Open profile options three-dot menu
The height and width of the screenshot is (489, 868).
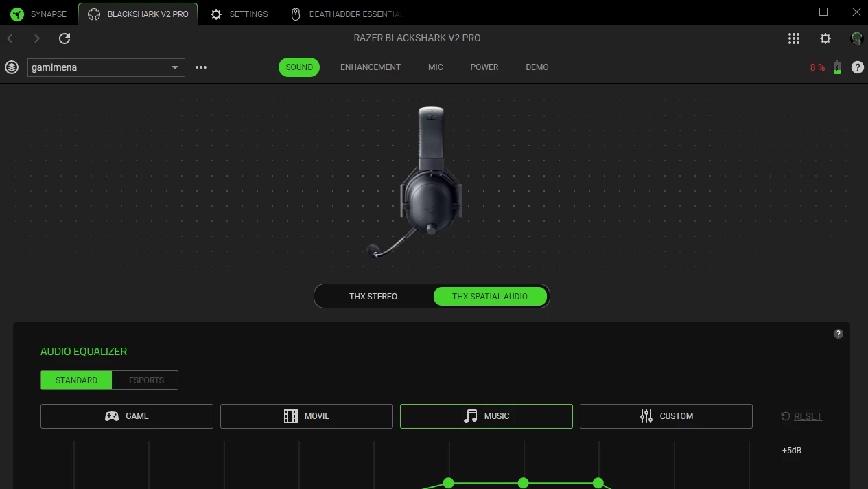pos(201,67)
